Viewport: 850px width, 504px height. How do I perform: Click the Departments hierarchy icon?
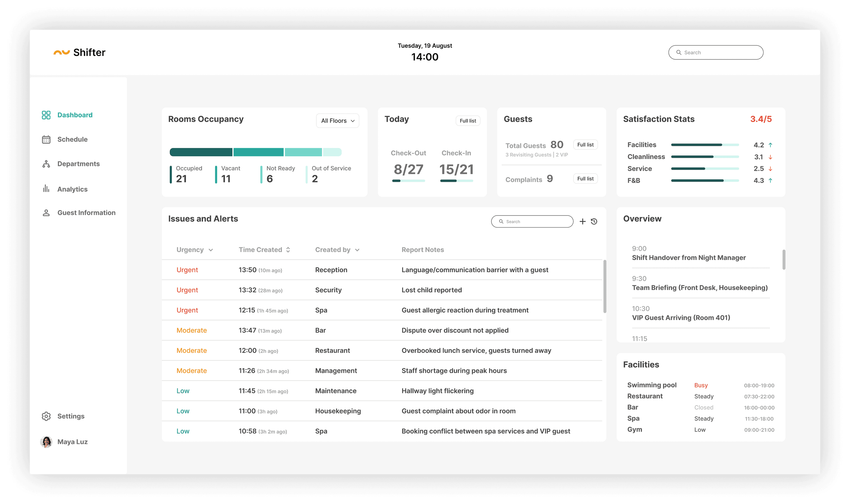click(x=46, y=164)
